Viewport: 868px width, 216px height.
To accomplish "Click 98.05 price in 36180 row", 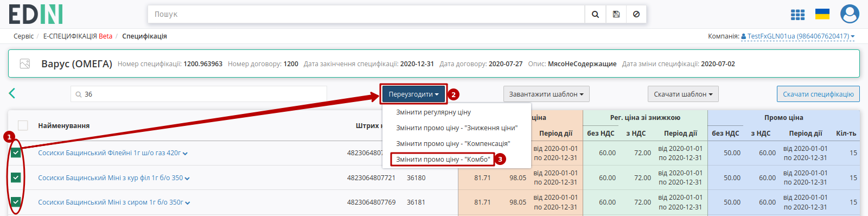I will point(518,178).
